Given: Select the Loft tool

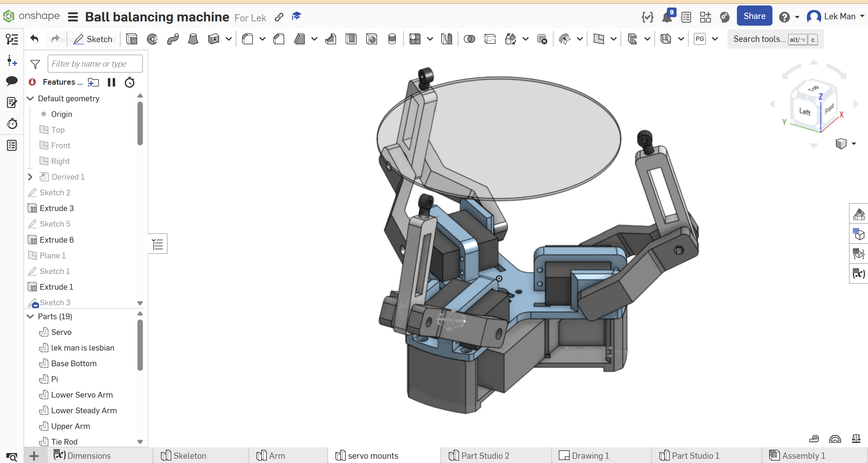Looking at the screenshot, I should (193, 39).
